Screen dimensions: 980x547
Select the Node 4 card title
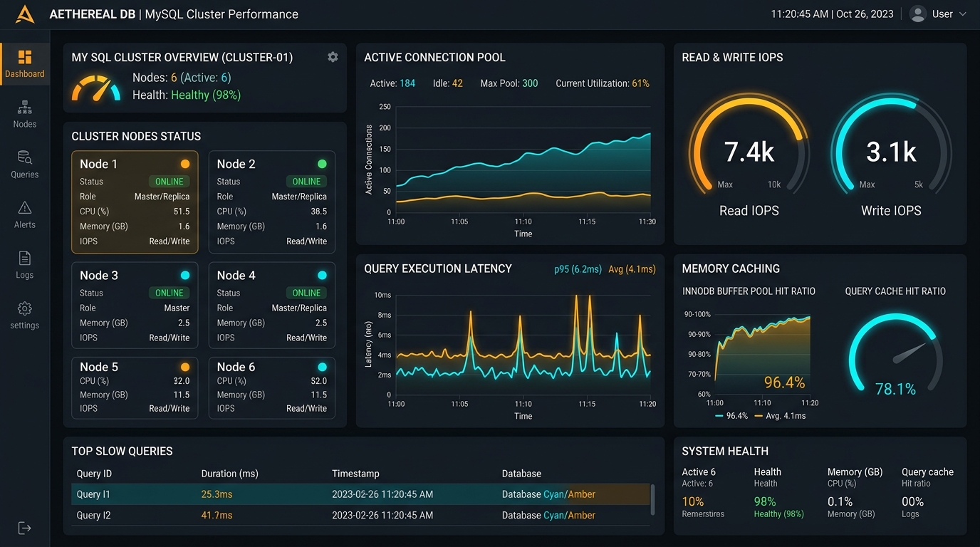point(236,275)
